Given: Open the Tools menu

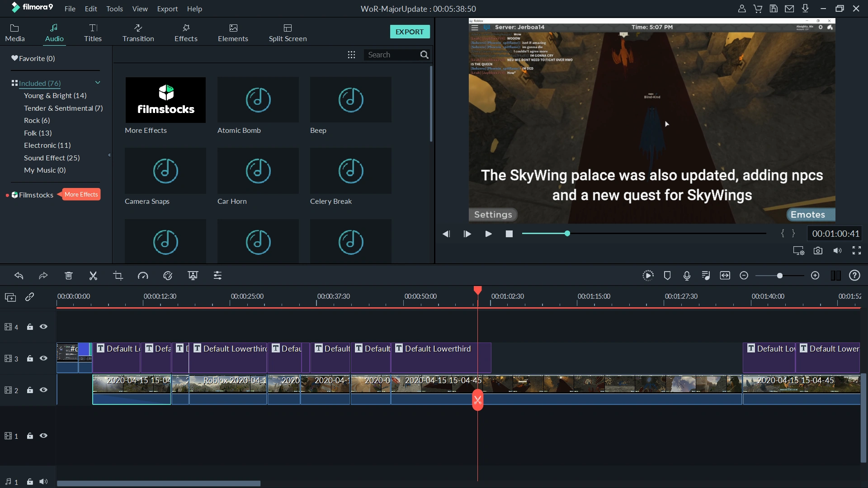Looking at the screenshot, I should pyautogui.click(x=114, y=9).
